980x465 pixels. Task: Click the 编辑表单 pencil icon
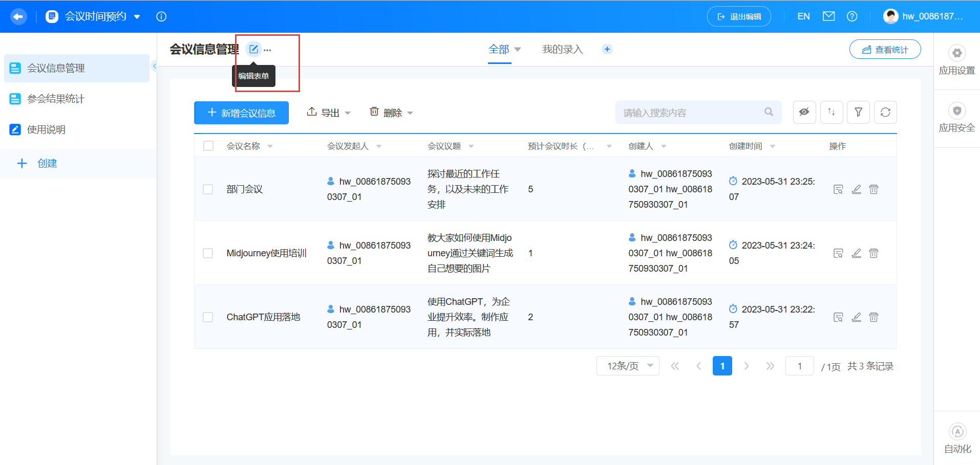254,49
